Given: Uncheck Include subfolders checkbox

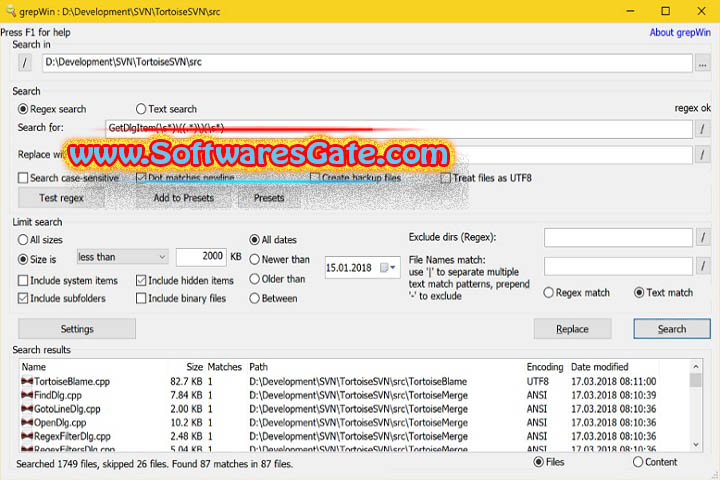Looking at the screenshot, I should pyautogui.click(x=23, y=298).
